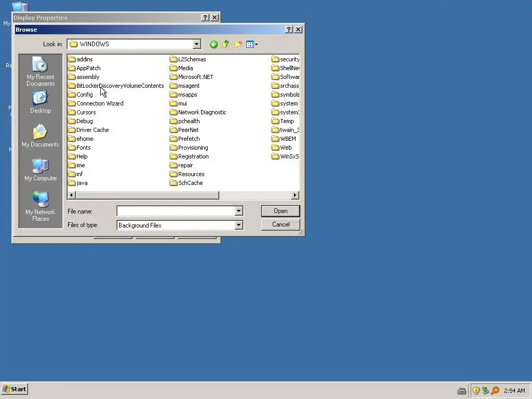Open the View menu icon

pyautogui.click(x=252, y=45)
